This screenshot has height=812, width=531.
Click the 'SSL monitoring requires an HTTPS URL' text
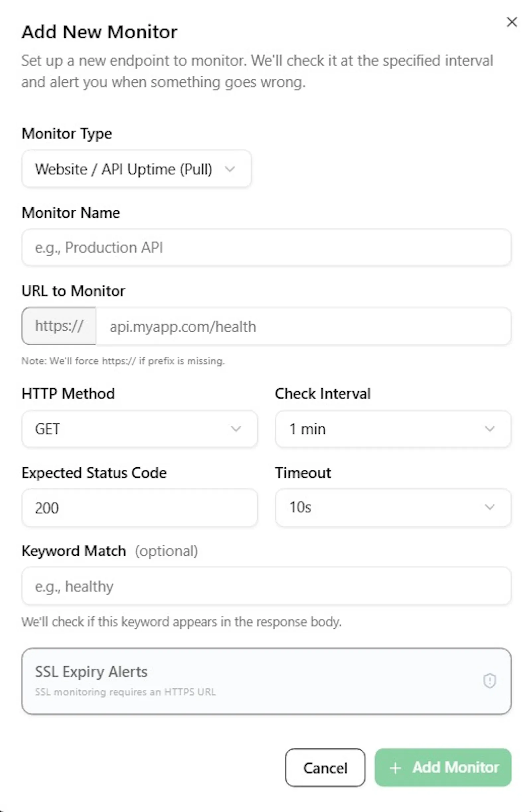[125, 692]
